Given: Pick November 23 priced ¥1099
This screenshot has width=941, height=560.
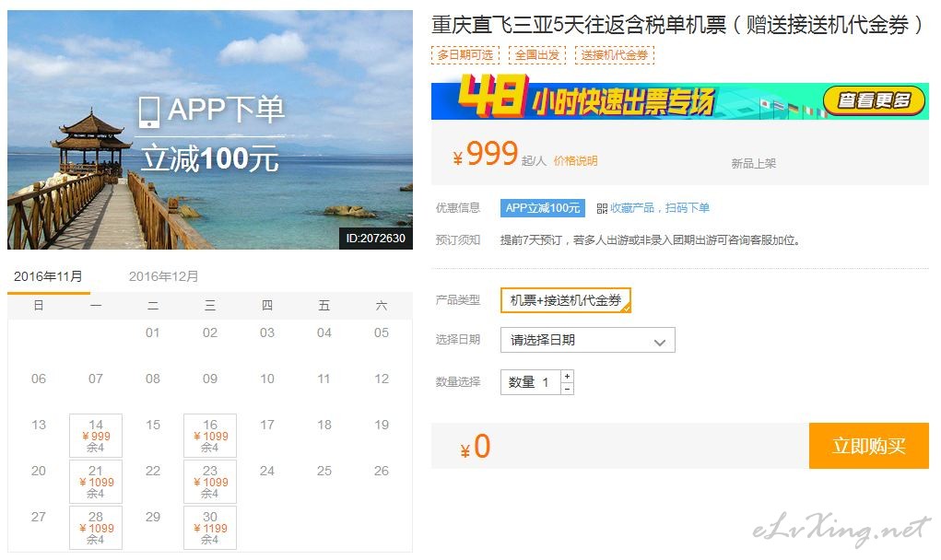Looking at the screenshot, I should tap(210, 482).
